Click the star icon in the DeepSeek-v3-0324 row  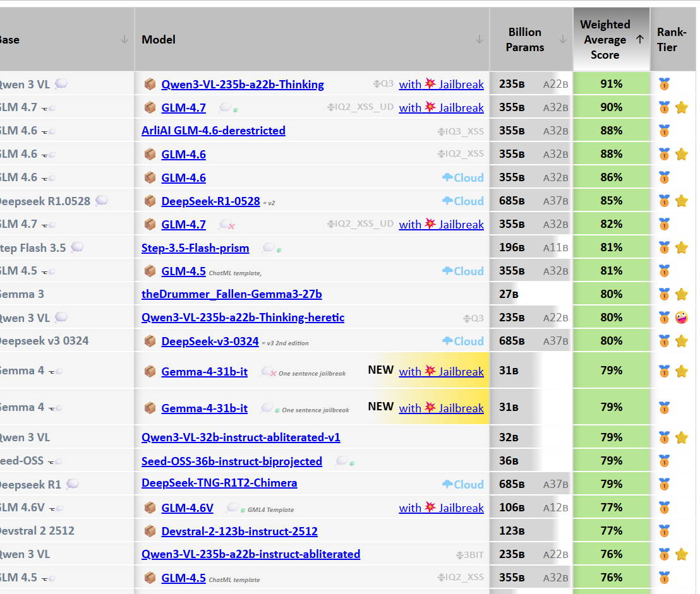pyautogui.click(x=682, y=341)
